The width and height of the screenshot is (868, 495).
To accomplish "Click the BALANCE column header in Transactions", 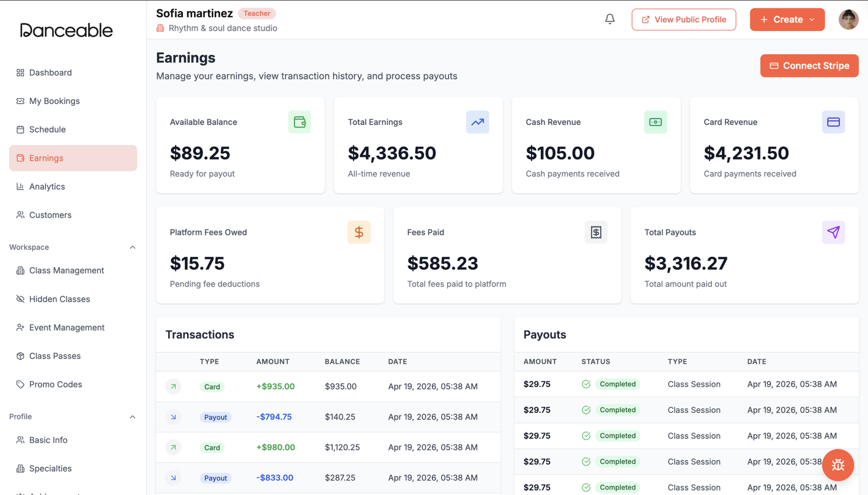I will coord(342,361).
